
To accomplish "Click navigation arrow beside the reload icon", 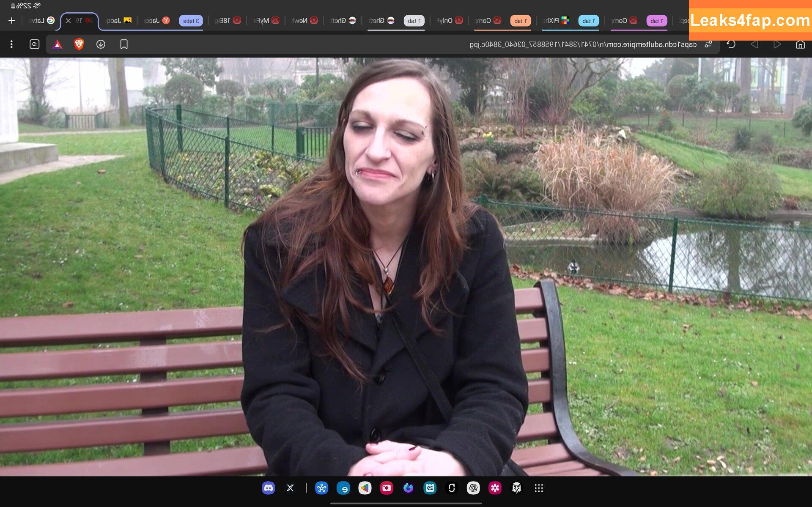I will pyautogui.click(x=754, y=44).
